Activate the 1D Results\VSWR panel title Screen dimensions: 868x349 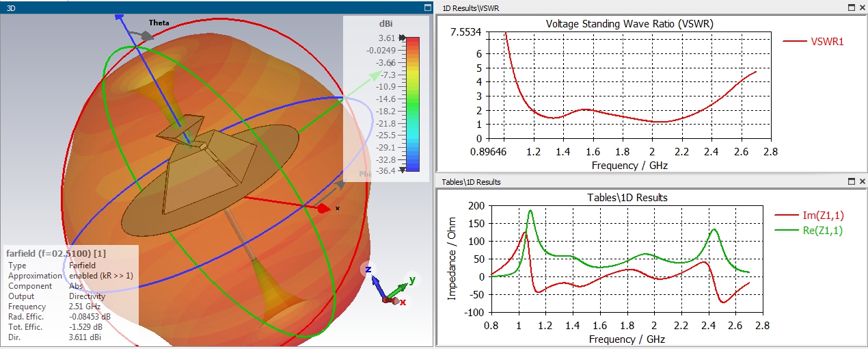471,8
